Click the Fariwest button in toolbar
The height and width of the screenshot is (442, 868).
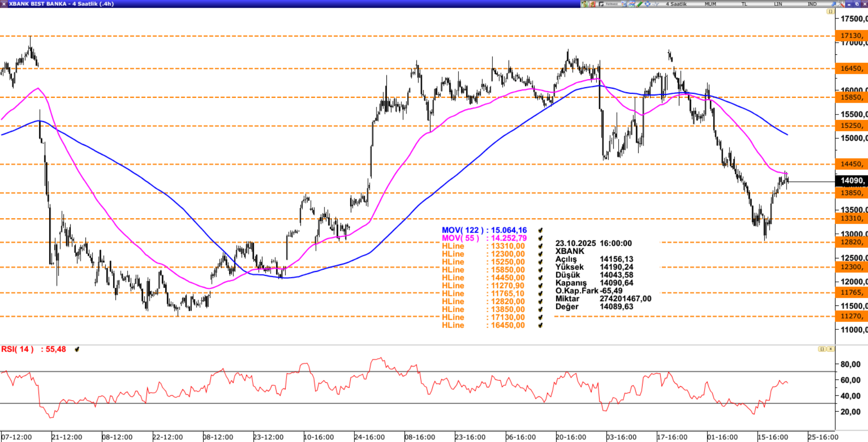click(611, 4)
